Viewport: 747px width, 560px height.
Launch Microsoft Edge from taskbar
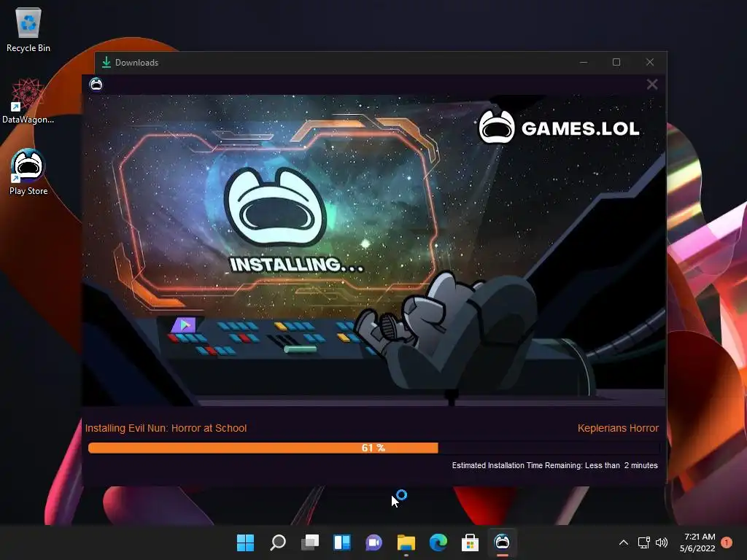click(x=438, y=542)
